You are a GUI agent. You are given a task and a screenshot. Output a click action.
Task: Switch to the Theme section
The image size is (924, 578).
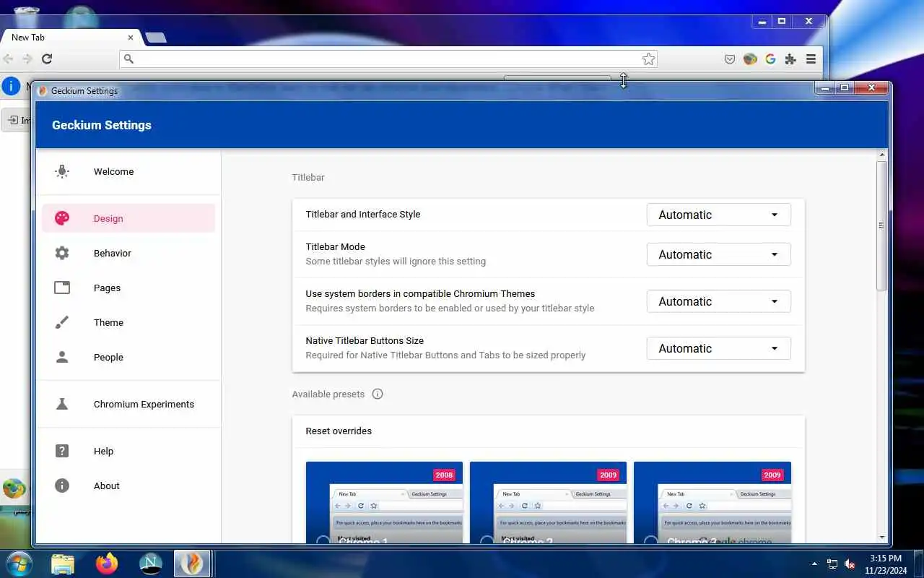[x=128, y=322]
